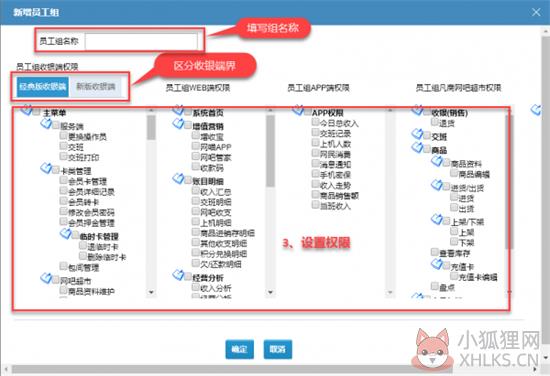The height and width of the screenshot is (376, 550).
Task: Switch to the 经典版收银端 tab
Action: tap(43, 87)
